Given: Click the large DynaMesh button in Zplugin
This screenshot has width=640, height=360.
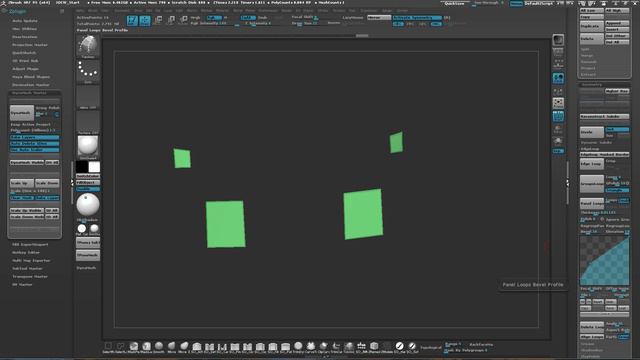Looking at the screenshot, I should [22, 113].
